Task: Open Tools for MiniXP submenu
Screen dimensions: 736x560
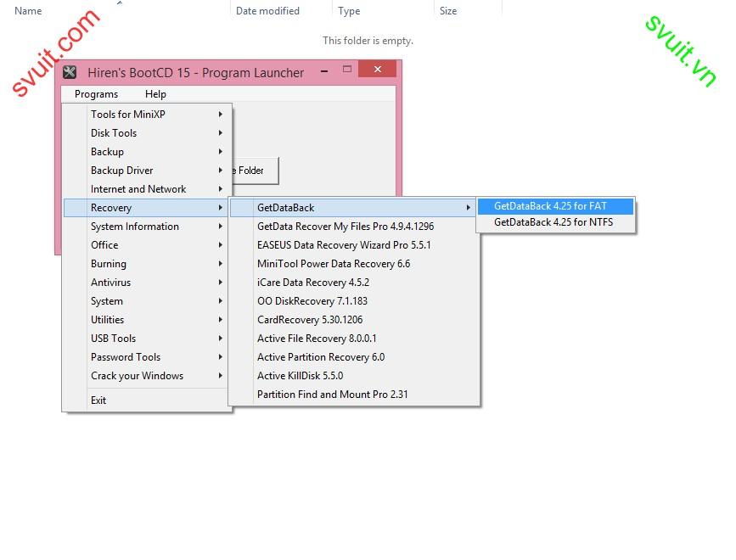Action: pyautogui.click(x=147, y=114)
